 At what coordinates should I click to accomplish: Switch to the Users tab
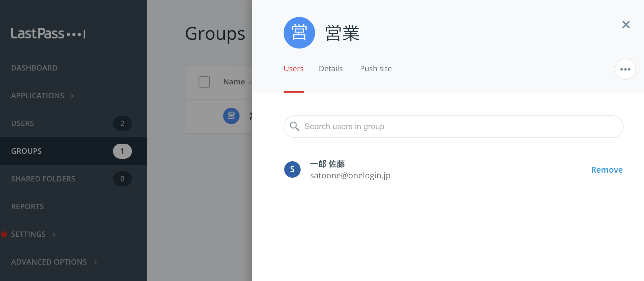(x=293, y=69)
